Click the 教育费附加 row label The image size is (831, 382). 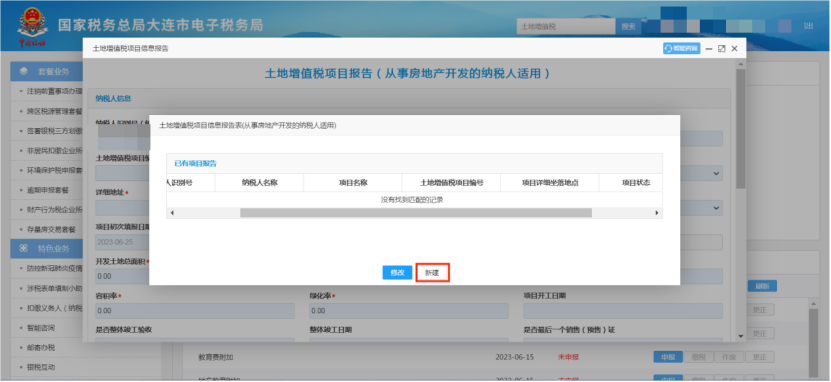click(x=216, y=357)
